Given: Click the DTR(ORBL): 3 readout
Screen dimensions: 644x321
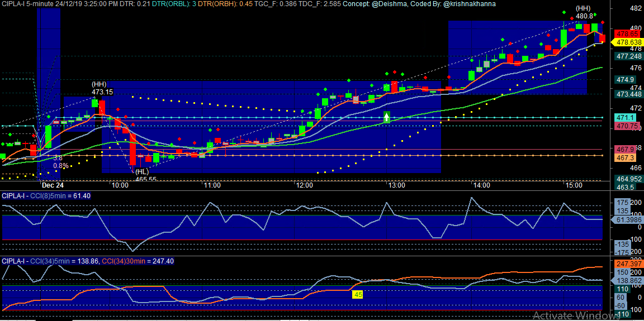Looking at the screenshot, I should click(173, 4).
